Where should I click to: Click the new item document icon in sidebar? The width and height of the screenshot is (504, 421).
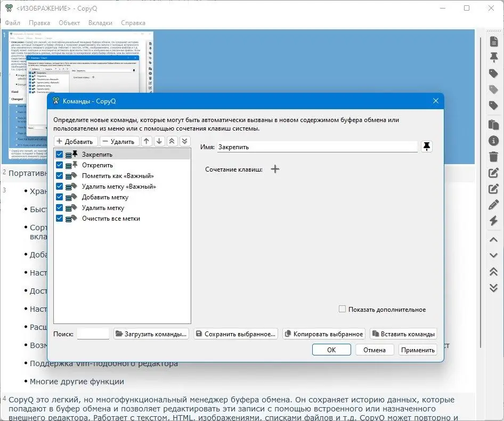point(494,41)
